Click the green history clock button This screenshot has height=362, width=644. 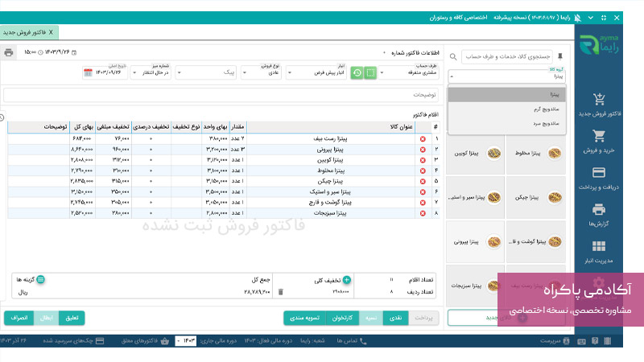pyautogui.click(x=357, y=73)
